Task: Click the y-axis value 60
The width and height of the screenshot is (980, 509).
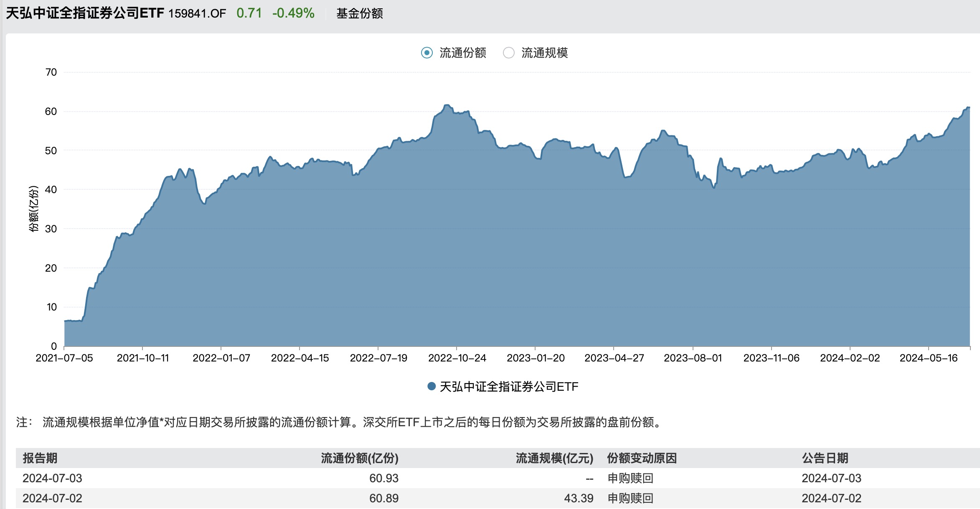Action: click(51, 111)
